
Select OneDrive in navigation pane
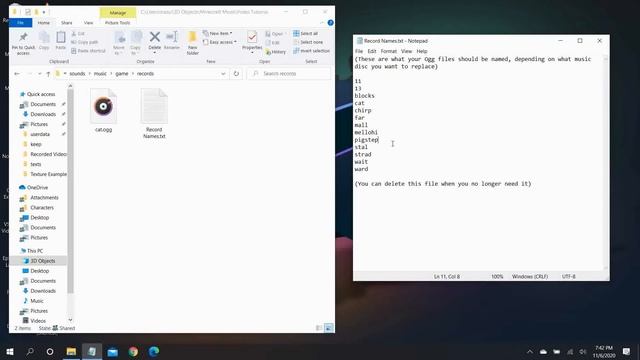click(33, 188)
